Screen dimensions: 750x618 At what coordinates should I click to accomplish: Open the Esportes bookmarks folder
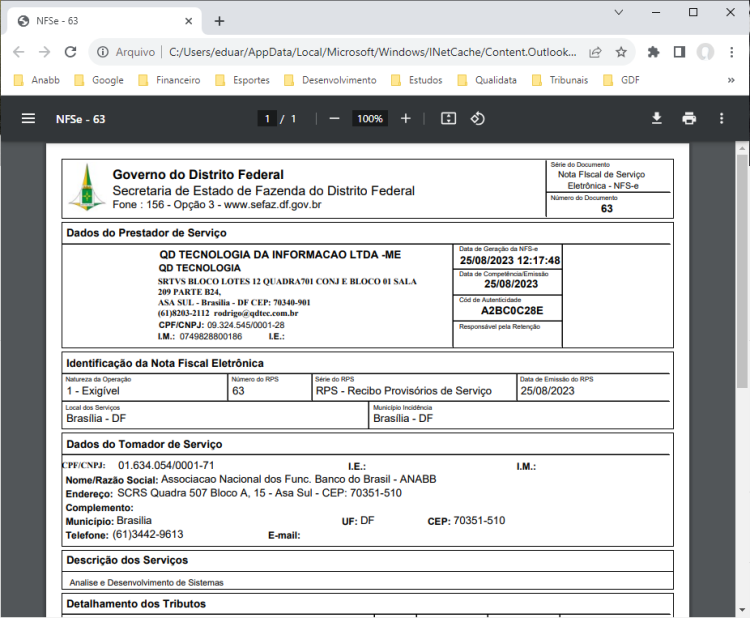pyautogui.click(x=243, y=80)
